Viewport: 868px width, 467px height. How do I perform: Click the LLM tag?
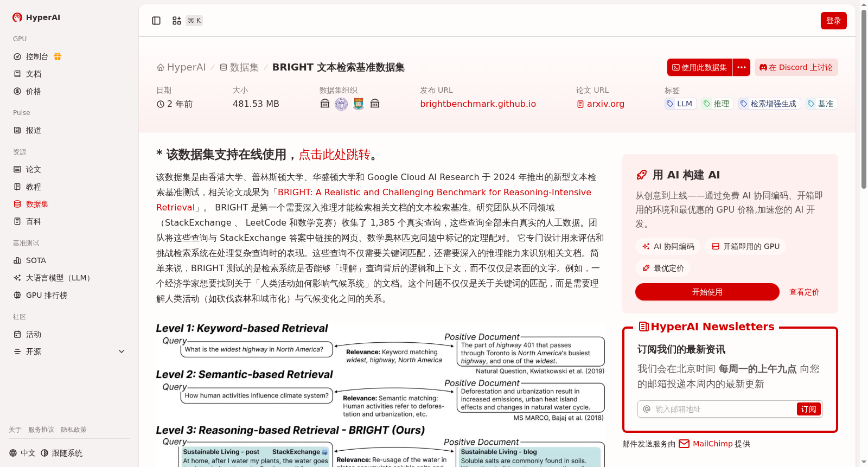tap(681, 104)
